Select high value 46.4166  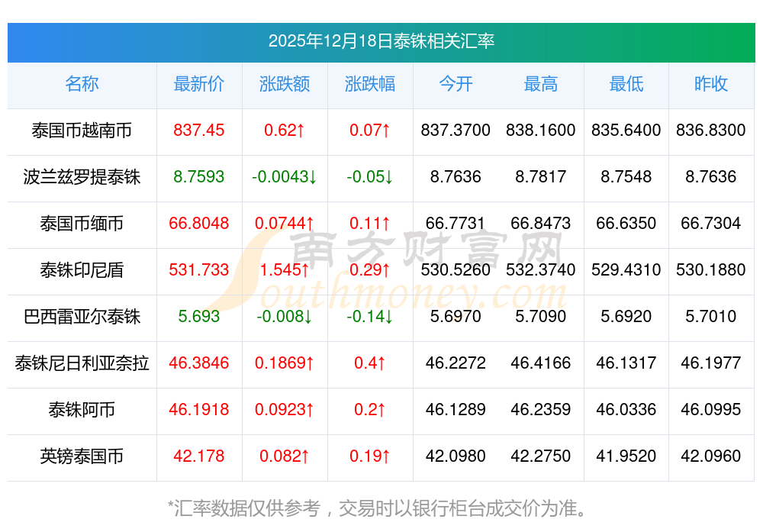pos(541,363)
